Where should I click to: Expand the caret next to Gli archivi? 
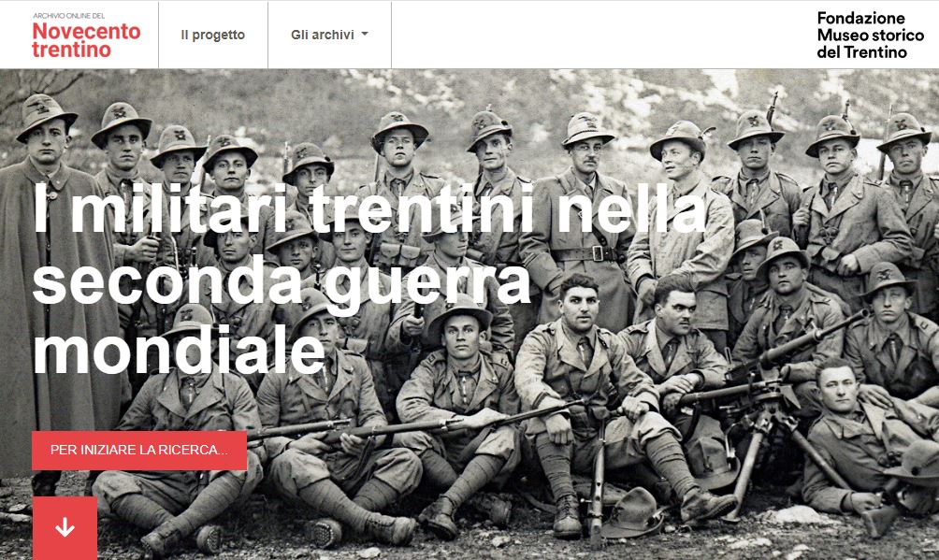365,35
